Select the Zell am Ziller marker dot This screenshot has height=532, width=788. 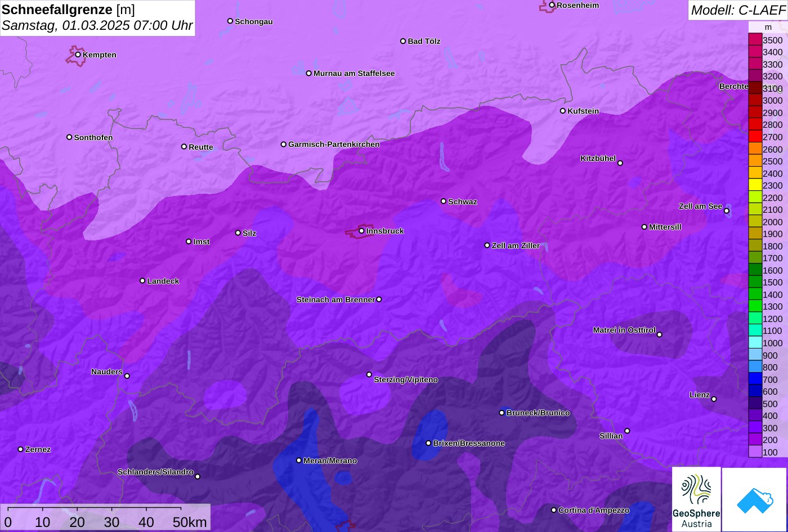[x=487, y=245]
